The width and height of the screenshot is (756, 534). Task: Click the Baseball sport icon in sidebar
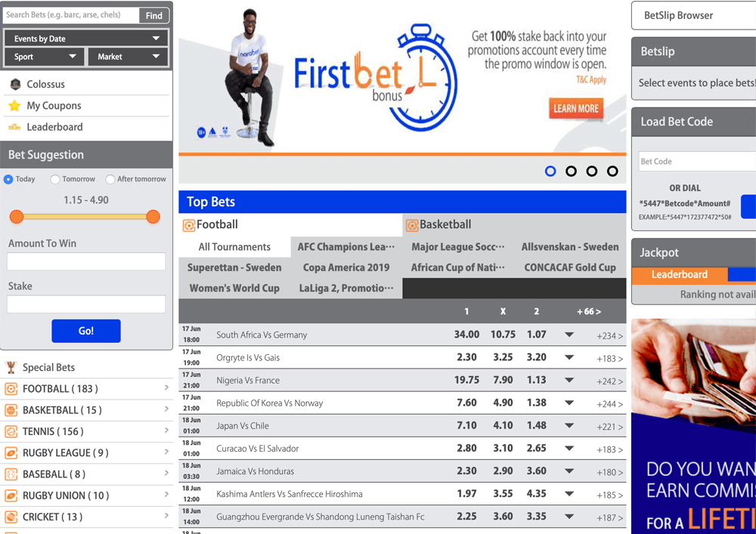[11, 474]
